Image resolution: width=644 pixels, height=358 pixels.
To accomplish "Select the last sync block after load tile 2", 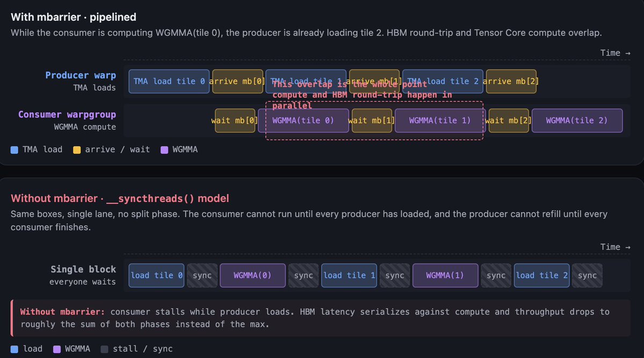I will coord(587,275).
